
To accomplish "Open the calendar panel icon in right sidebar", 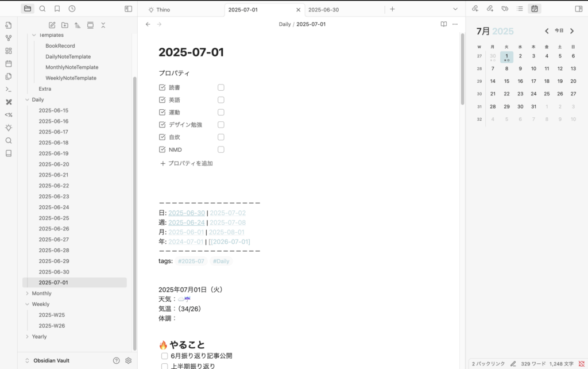I will click(x=535, y=9).
